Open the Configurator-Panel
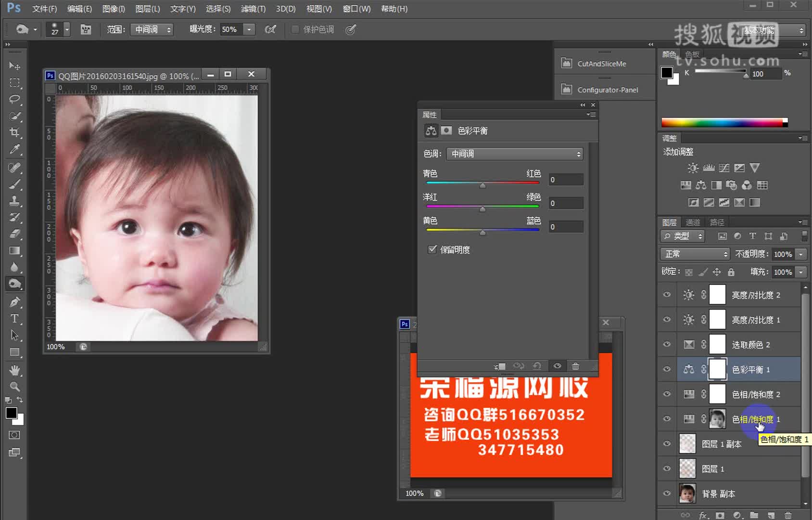The width and height of the screenshot is (812, 520). (608, 90)
